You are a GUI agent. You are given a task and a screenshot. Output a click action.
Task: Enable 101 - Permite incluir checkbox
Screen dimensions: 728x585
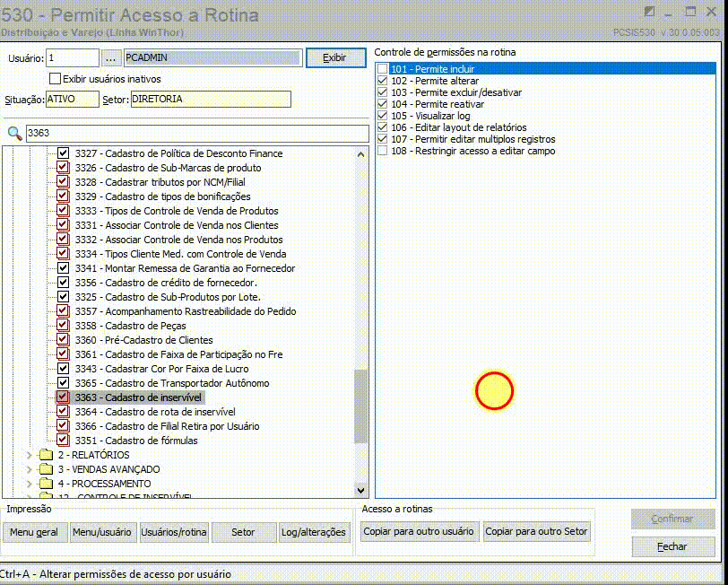383,69
